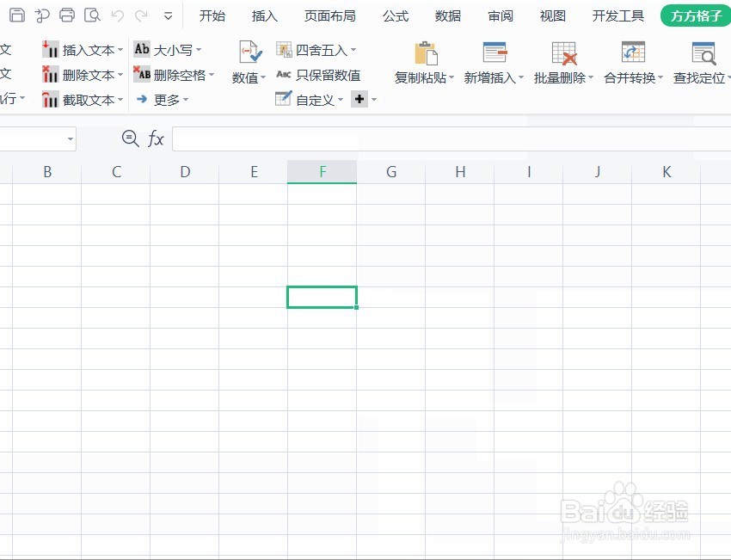Click the Save icon in quick access toolbar
This screenshot has height=560, width=731.
17,15
